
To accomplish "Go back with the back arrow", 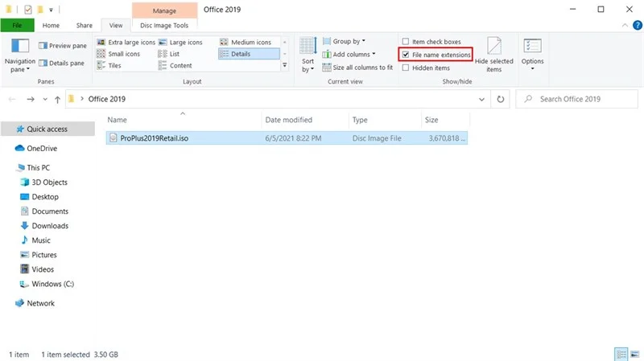I will point(12,99).
